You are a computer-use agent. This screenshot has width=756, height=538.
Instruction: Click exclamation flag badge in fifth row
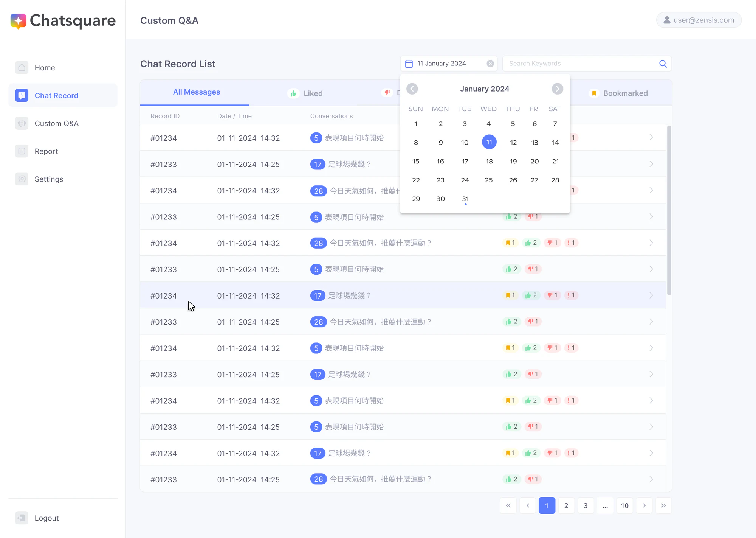tap(571, 243)
